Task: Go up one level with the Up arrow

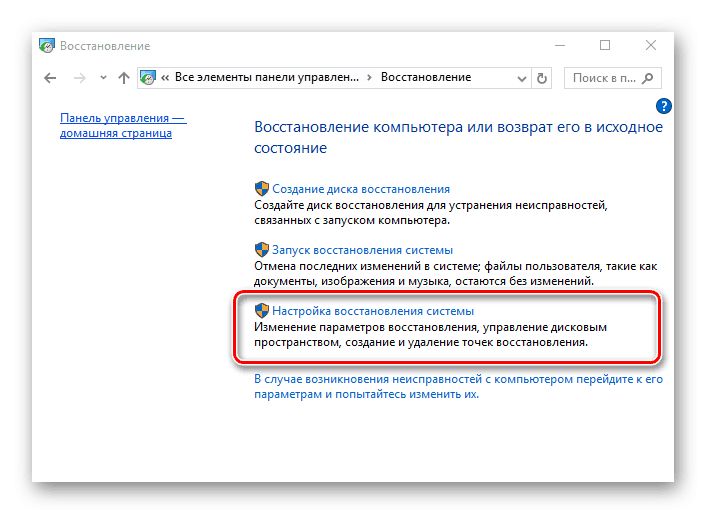Action: click(124, 78)
